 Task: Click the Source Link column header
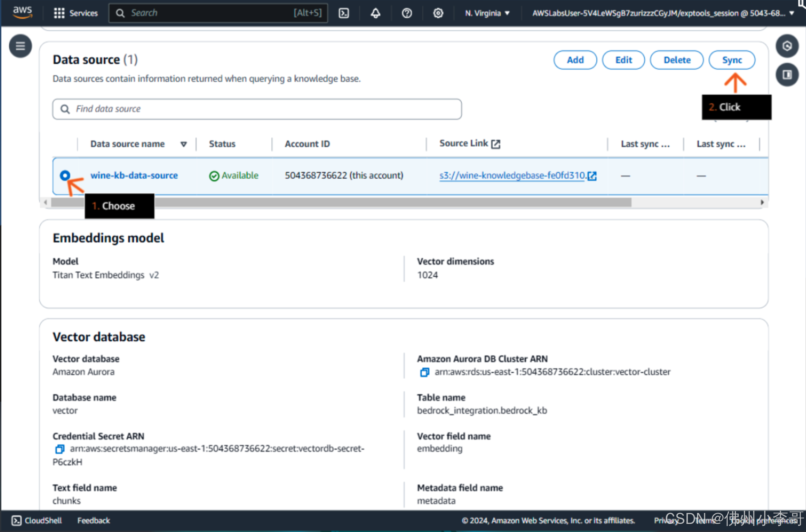pos(469,143)
